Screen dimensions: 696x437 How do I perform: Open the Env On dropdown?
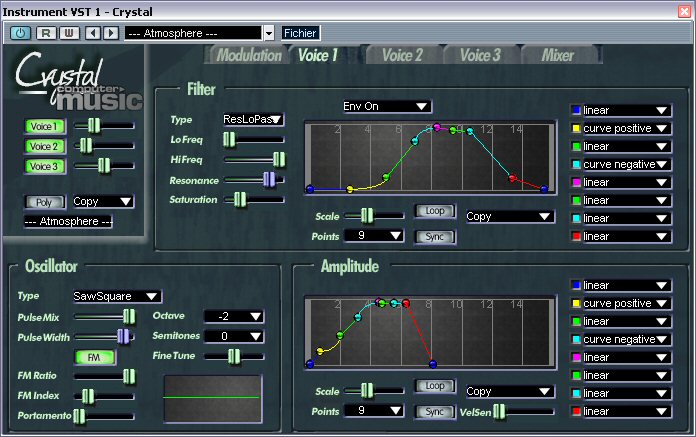click(x=386, y=106)
